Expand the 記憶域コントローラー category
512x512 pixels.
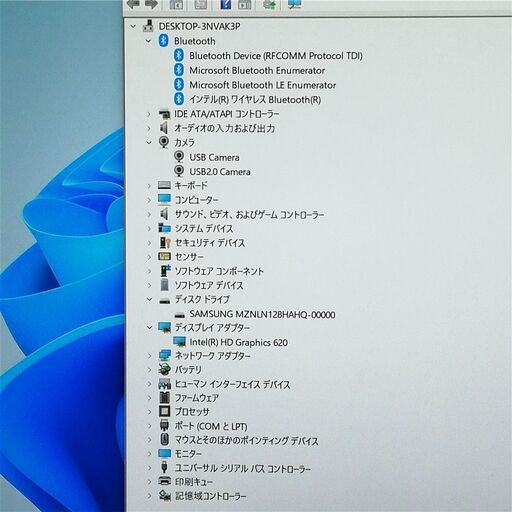149,496
